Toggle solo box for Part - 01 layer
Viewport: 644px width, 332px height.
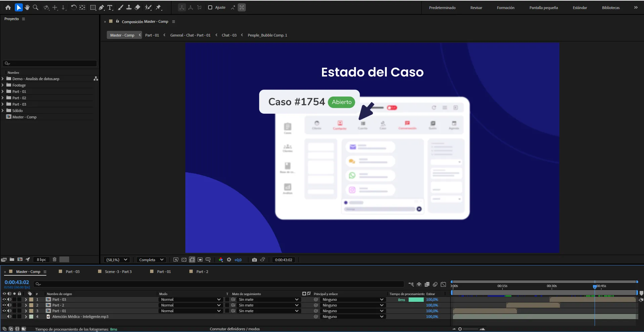click(14, 311)
